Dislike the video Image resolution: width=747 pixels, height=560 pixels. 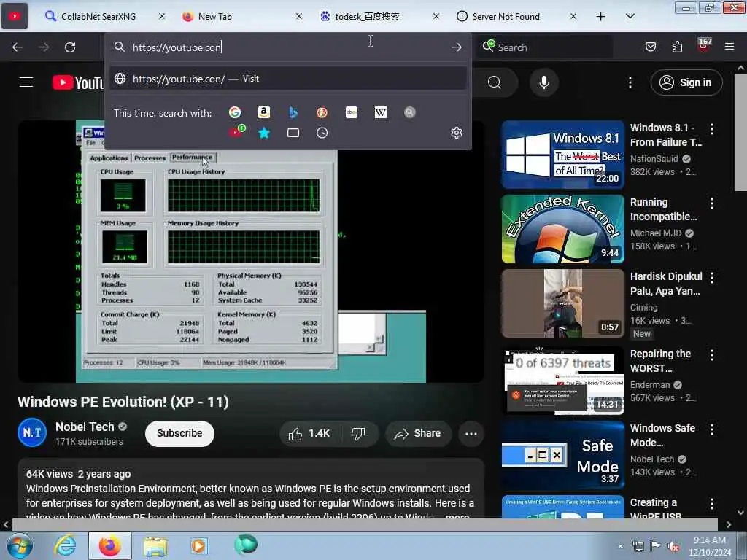[x=358, y=433]
